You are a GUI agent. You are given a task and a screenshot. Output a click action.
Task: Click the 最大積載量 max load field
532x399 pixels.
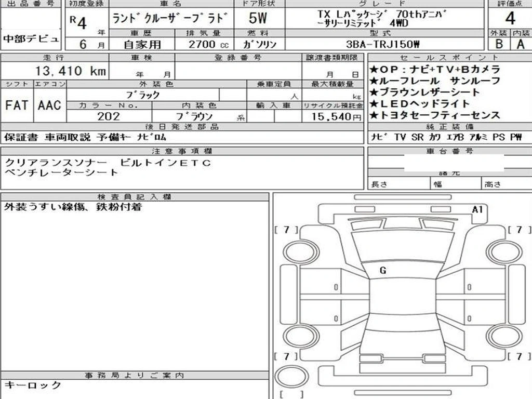click(332, 95)
